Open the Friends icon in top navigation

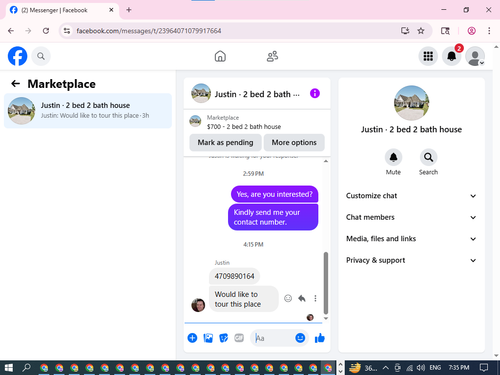tap(272, 56)
